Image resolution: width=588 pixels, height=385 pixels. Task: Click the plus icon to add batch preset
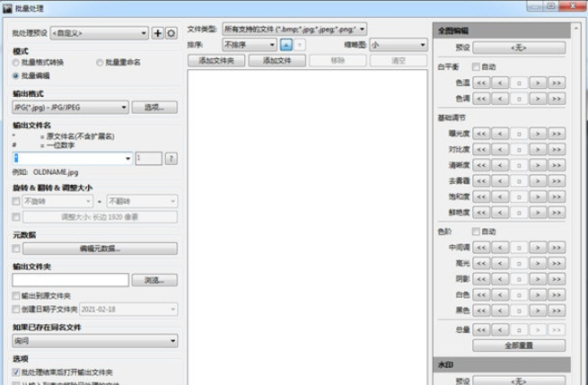[x=157, y=33]
